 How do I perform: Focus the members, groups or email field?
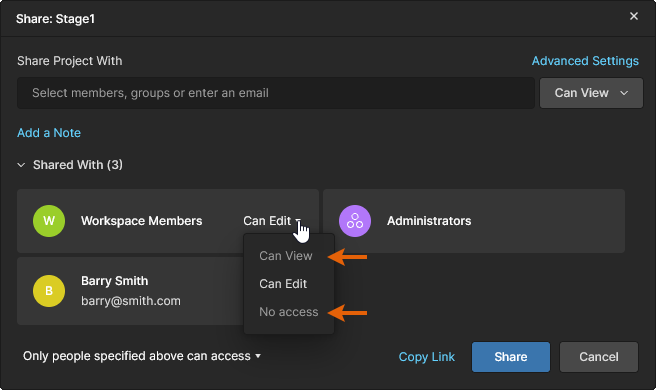coord(276,93)
